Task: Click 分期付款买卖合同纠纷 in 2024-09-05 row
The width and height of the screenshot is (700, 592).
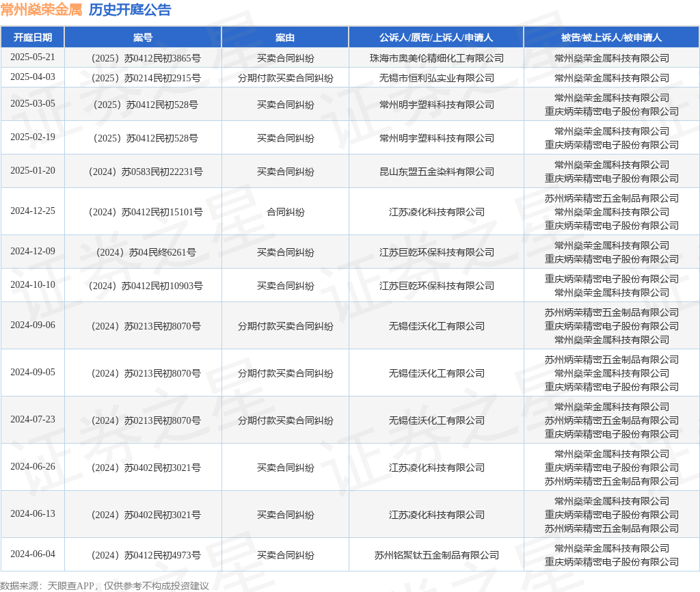Action: (x=285, y=374)
